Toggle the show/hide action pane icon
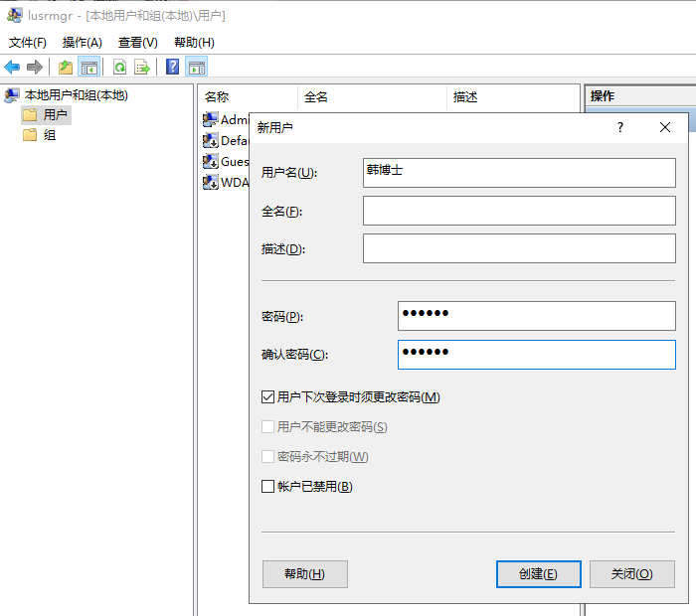Viewport: 696px width, 616px height. [197, 68]
